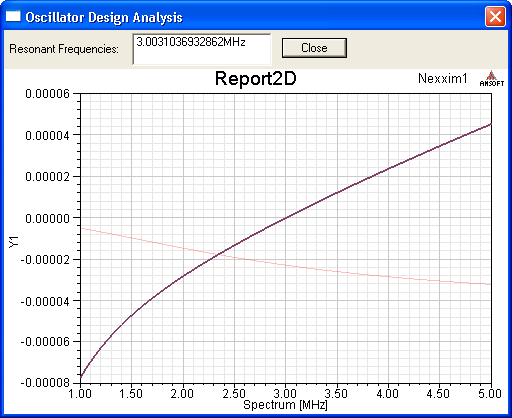Click the Oscillator Design Analysis title text

point(104,17)
